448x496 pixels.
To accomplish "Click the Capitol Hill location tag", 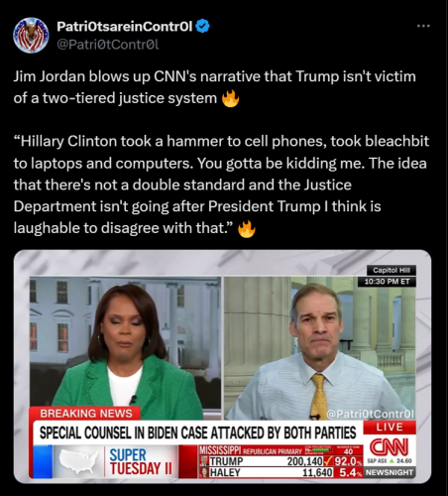I will point(392,270).
